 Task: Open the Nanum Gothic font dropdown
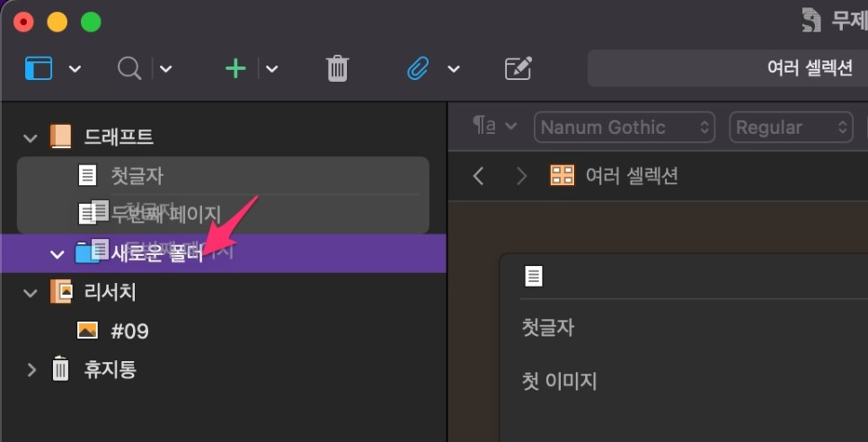[624, 128]
